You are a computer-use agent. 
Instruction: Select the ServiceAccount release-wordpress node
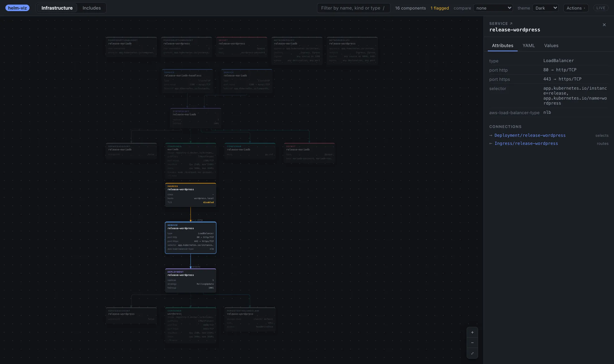131,315
